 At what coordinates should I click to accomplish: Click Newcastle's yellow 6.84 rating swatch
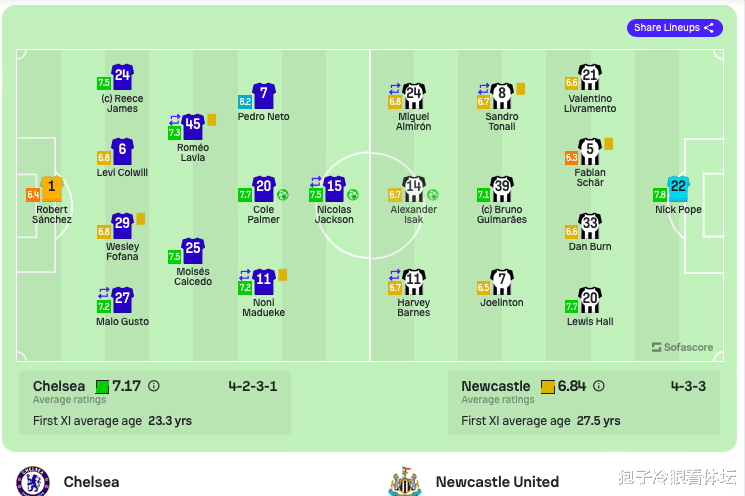(548, 387)
